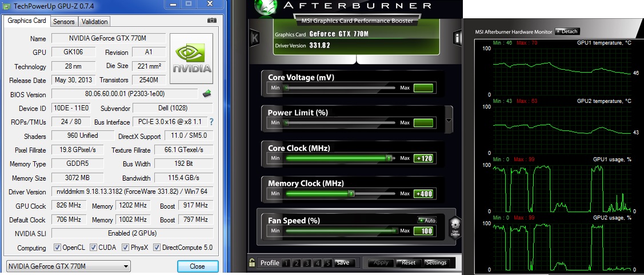
Task: Click the GPU Name field
Action: tap(109, 38)
